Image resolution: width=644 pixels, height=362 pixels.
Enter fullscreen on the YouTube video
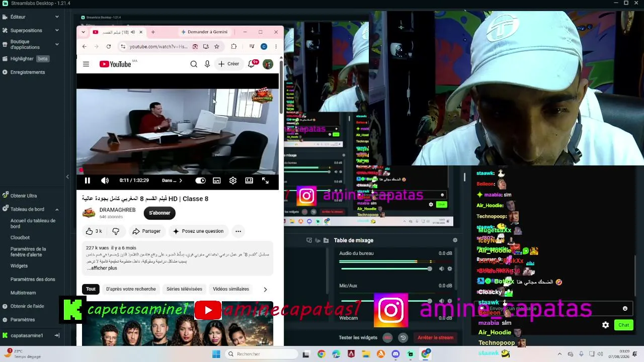[265, 180]
